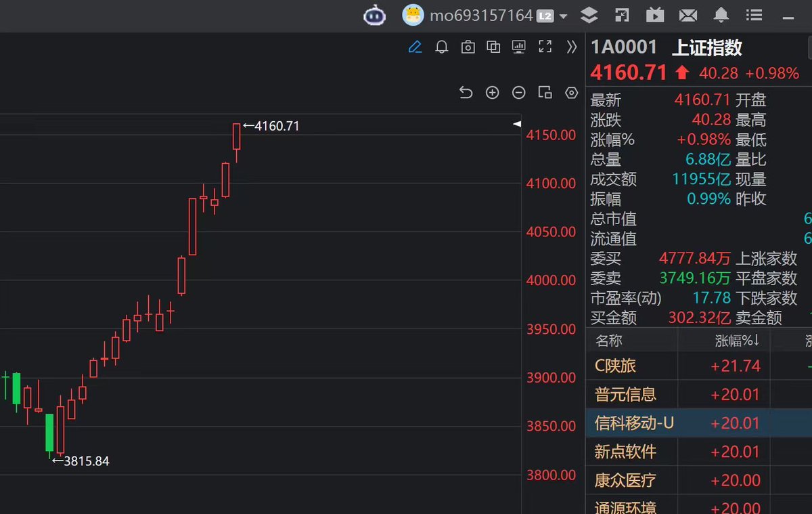812x514 pixels.
Task: Open the multi-chart compare view icon
Action: [493, 47]
